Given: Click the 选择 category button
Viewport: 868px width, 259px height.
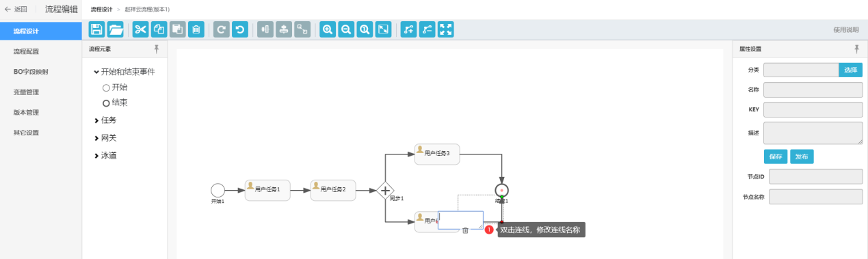Looking at the screenshot, I should (x=850, y=70).
